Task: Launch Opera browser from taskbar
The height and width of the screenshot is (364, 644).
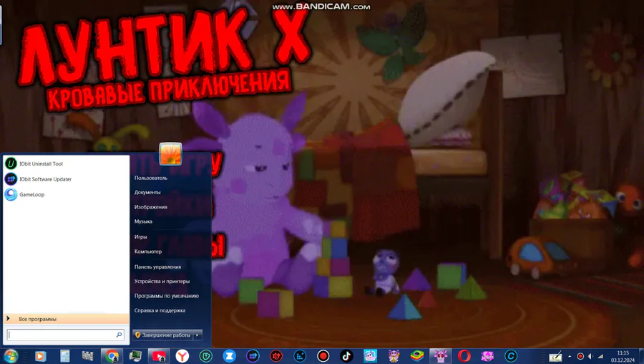Action: pos(464,356)
